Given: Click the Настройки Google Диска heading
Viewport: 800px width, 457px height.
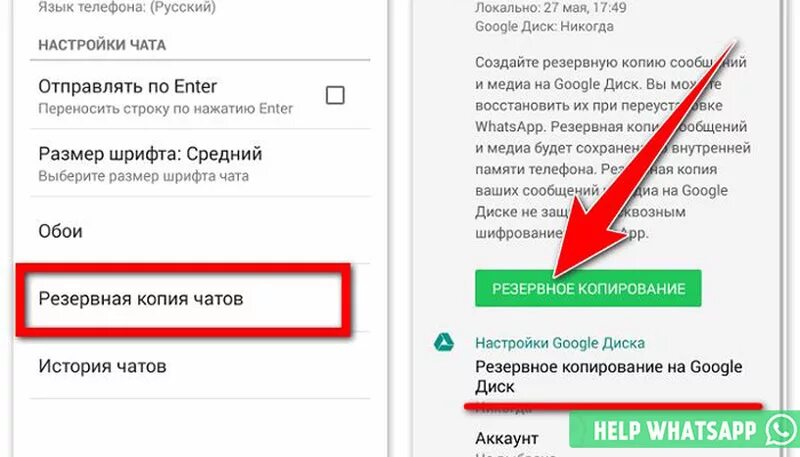Looking at the screenshot, I should pyautogui.click(x=560, y=343).
